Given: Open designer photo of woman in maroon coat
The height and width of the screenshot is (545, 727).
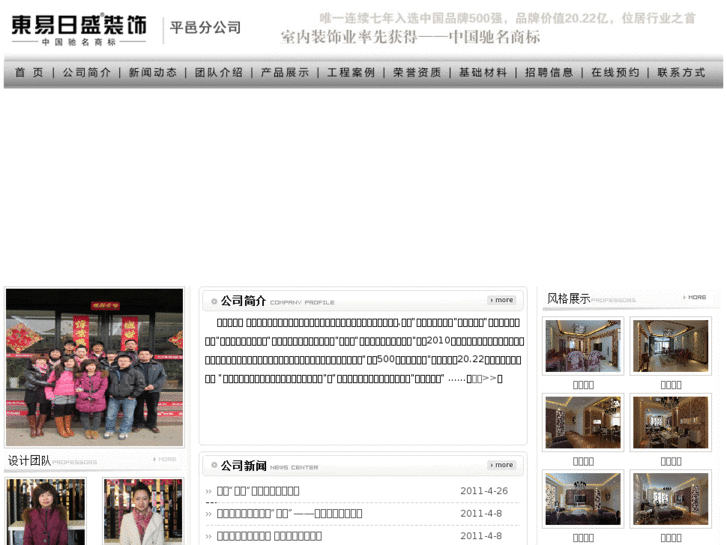Looking at the screenshot, I should tap(45, 512).
